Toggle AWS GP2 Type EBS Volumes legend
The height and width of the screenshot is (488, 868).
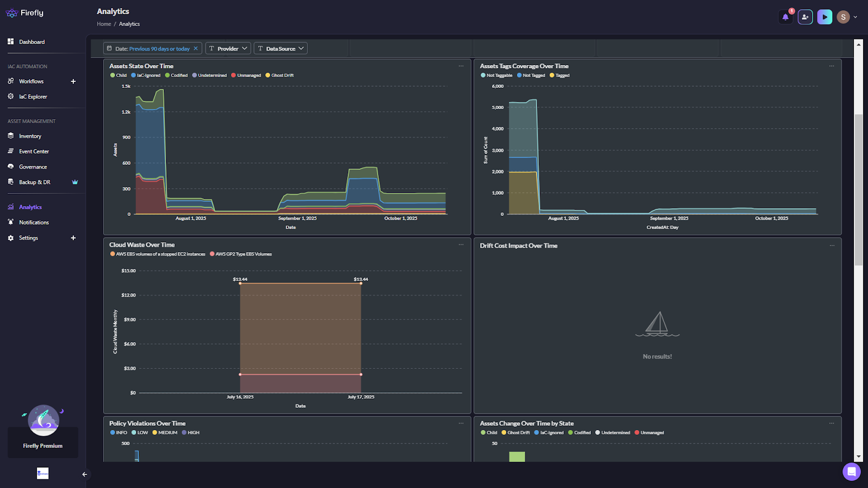click(241, 254)
